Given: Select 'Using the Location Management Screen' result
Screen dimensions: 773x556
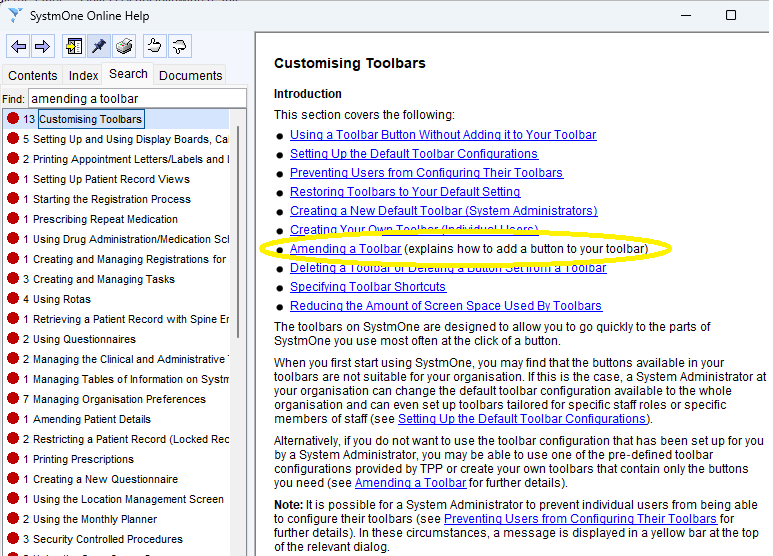Looking at the screenshot, I should coord(128,499).
